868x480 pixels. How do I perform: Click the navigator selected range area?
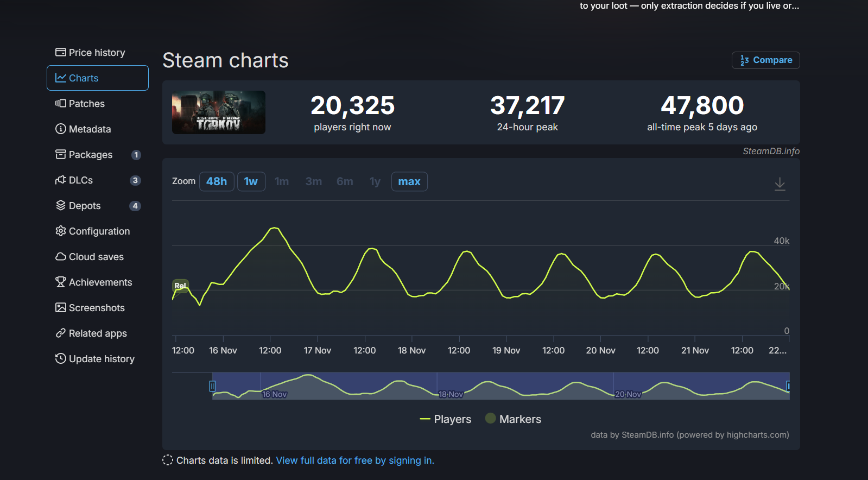click(500, 386)
